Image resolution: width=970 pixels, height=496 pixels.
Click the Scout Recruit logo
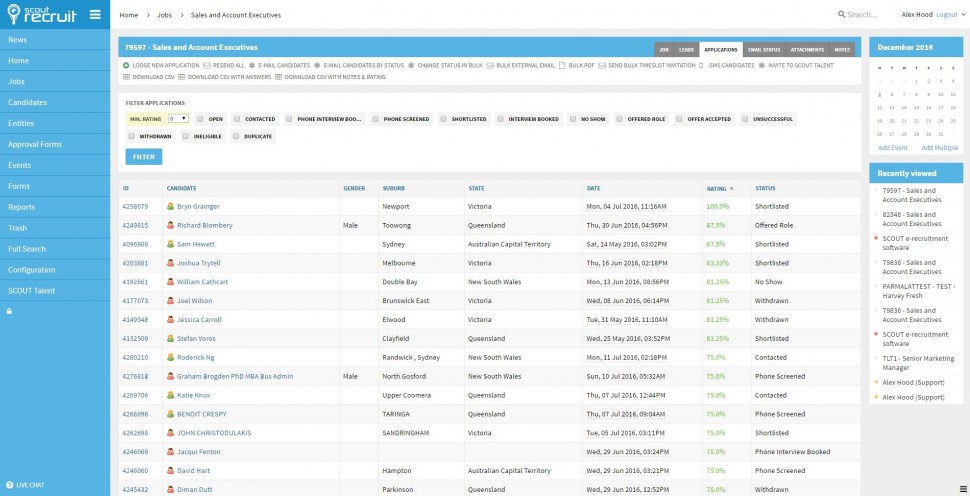tap(41, 14)
